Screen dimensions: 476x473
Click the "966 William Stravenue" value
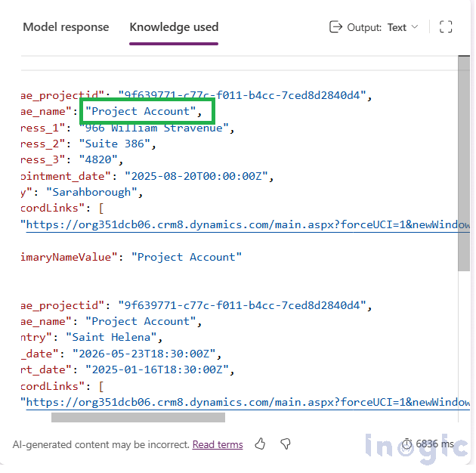point(154,128)
